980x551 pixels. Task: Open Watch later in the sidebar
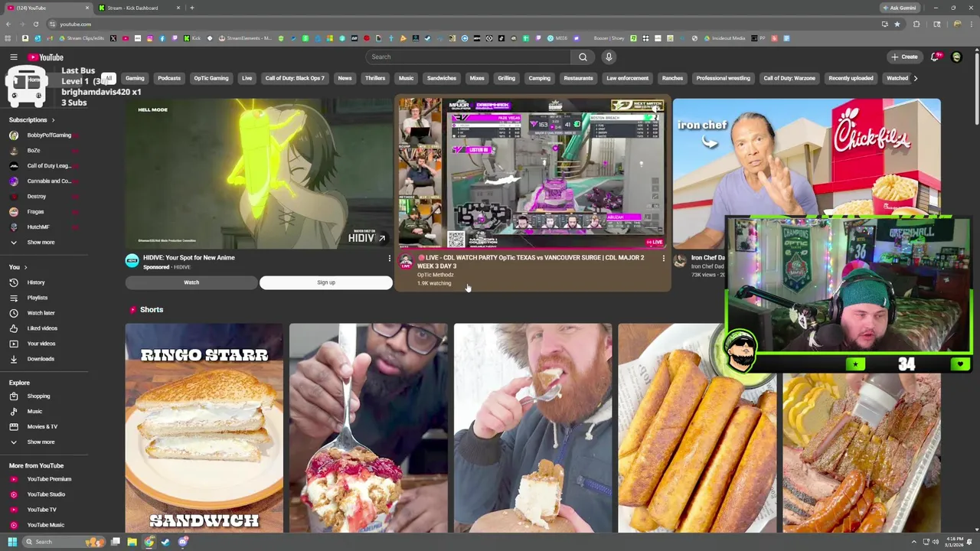(x=41, y=313)
